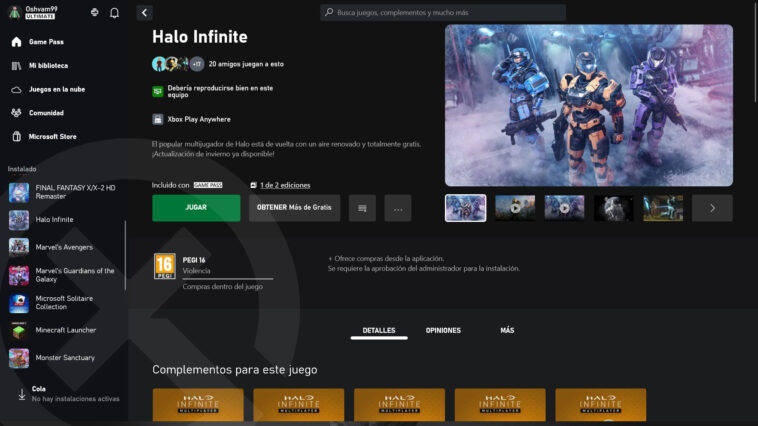Click 20 amigos juegan a esto
758x426 pixels.
[246, 64]
